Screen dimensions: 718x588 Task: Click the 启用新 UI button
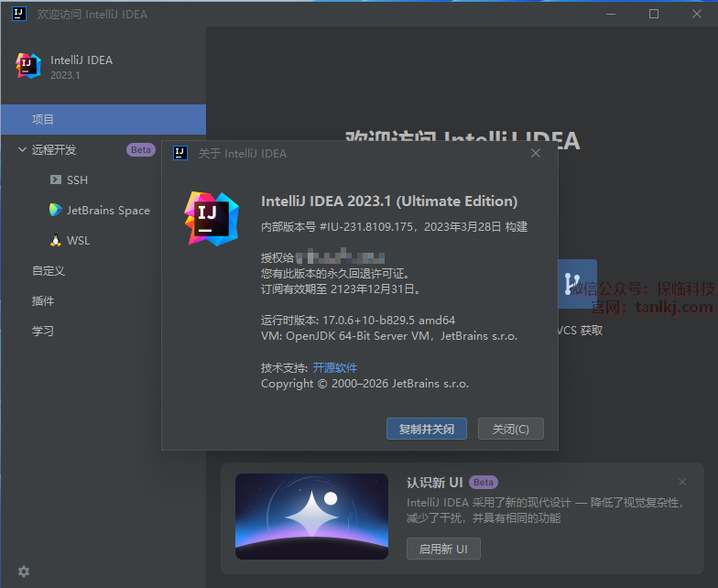tap(443, 549)
